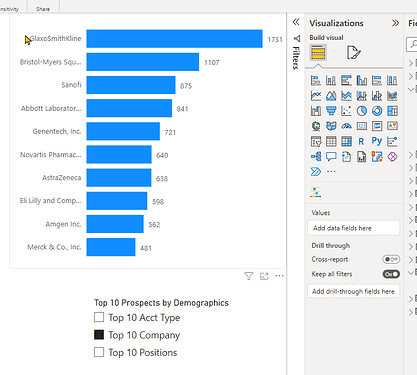Check the Top 10 Acct Type box

click(x=99, y=317)
